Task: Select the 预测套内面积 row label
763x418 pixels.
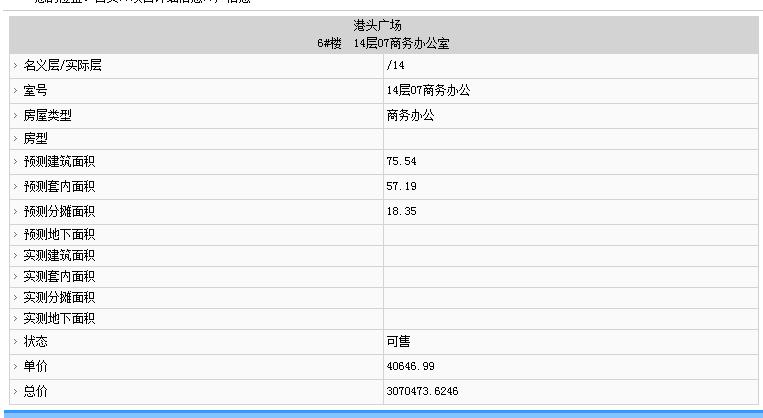Action: coord(59,186)
